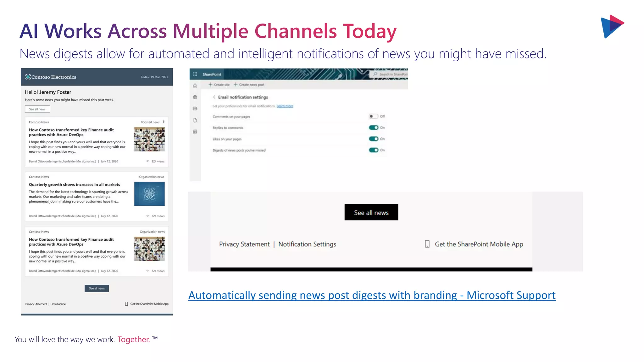The width and height of the screenshot is (644, 362).
Task: Click the small See all news button at digest bottom
Action: [97, 288]
